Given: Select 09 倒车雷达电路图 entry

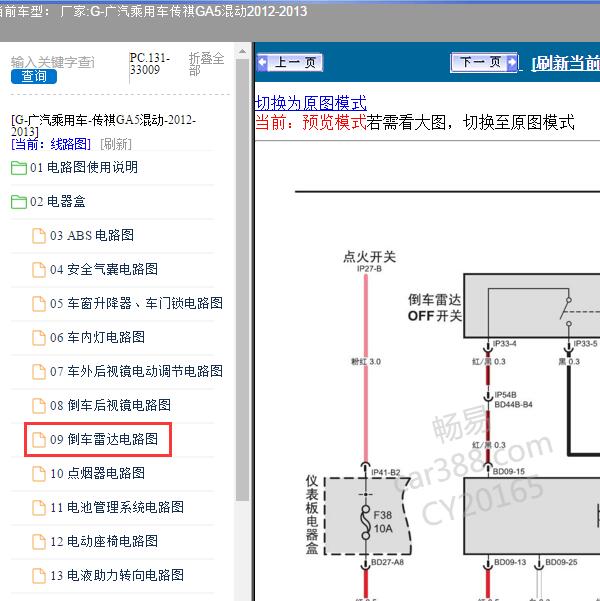Looking at the screenshot, I should [104, 439].
